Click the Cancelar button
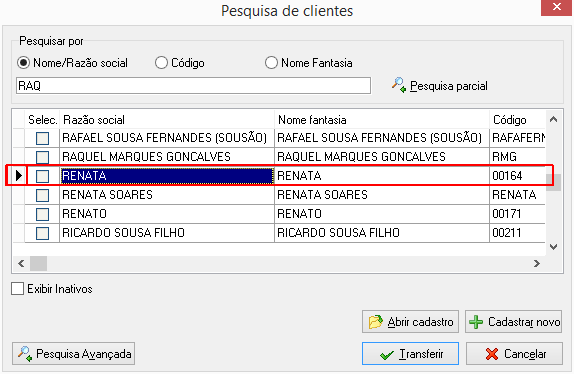This screenshot has height=374, width=574. (x=514, y=354)
